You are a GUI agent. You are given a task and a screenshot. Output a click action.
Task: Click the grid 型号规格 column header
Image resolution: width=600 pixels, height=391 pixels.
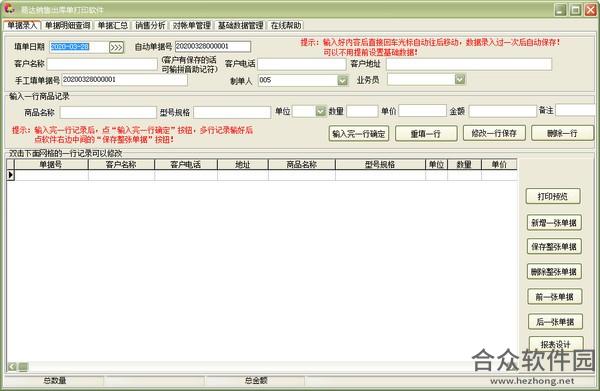(380, 165)
